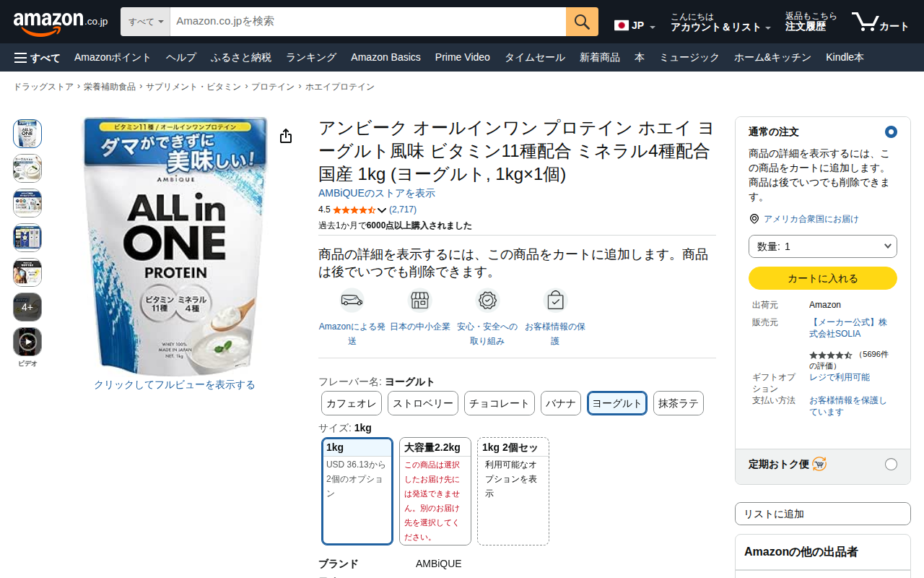The width and height of the screenshot is (924, 578).
Task: Click the クリックしてフルビューを表示する link
Action: point(175,385)
